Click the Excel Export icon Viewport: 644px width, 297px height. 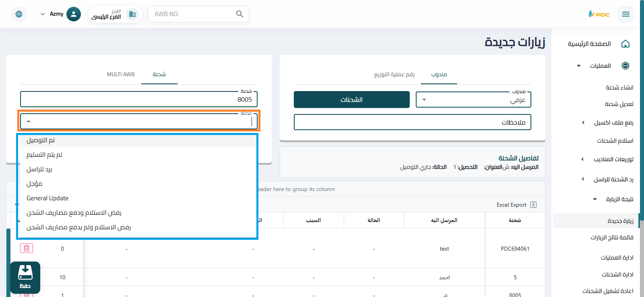[533, 205]
